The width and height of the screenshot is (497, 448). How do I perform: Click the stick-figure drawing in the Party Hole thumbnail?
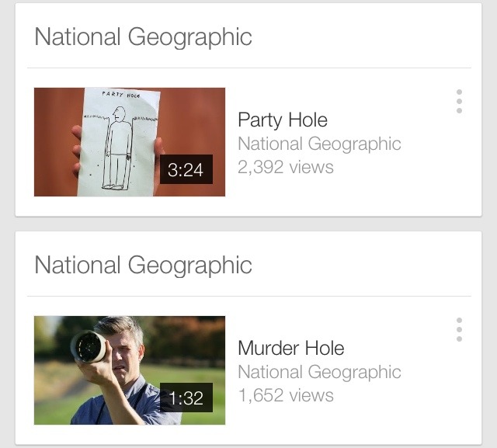pos(118,148)
